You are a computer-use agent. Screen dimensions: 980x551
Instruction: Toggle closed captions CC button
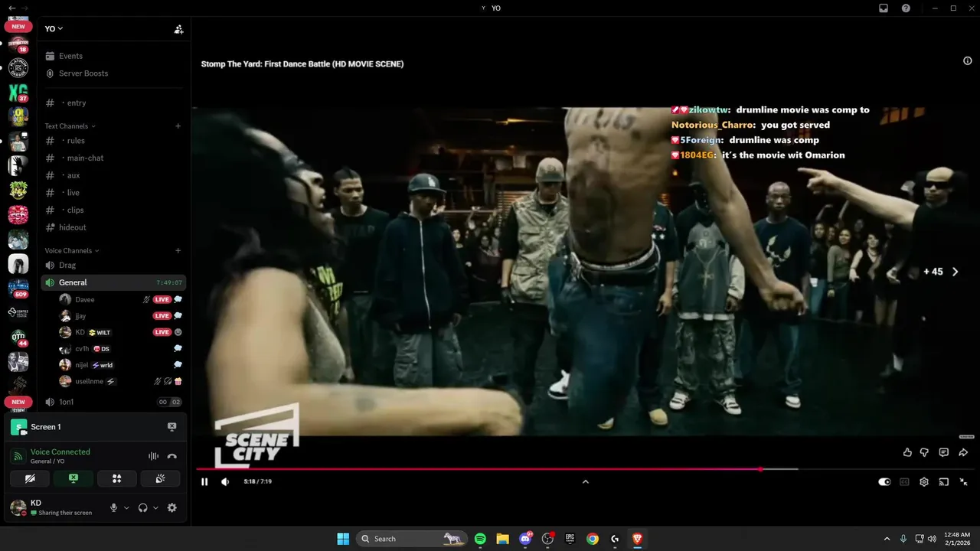(904, 482)
